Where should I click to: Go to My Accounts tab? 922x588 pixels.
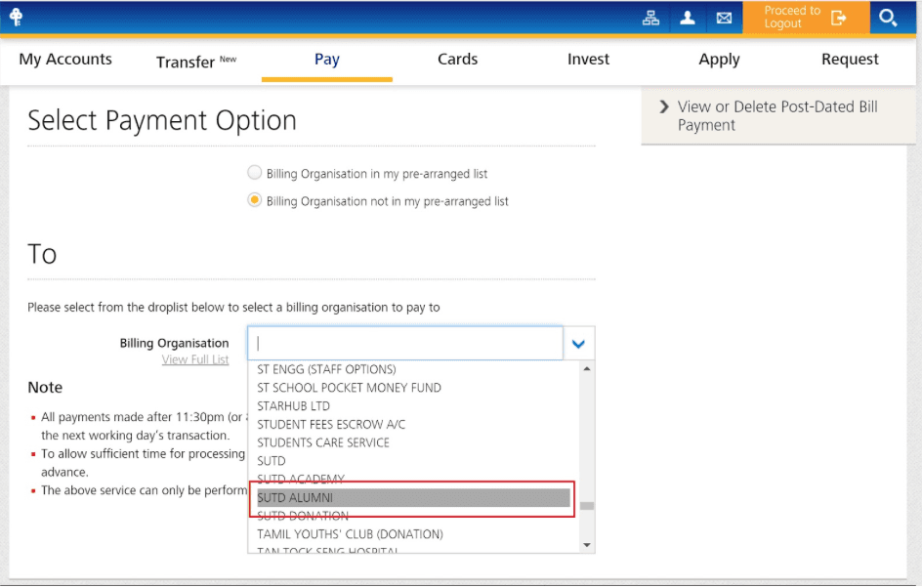(x=65, y=59)
